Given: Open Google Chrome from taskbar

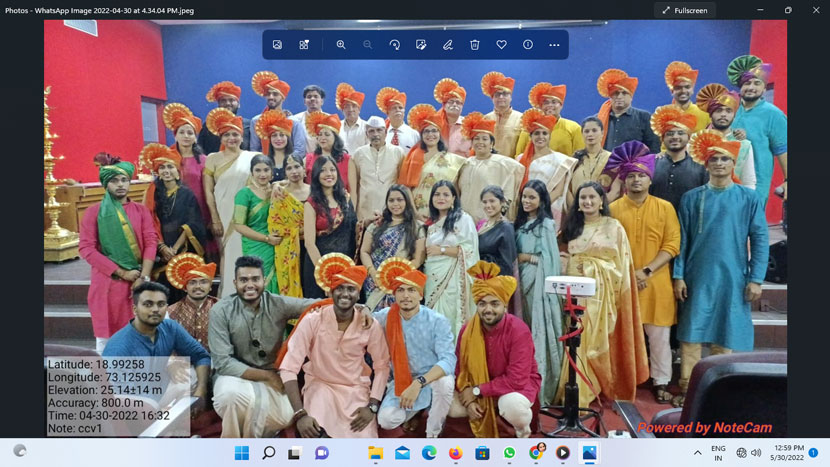Looking at the screenshot, I should 536,452.
